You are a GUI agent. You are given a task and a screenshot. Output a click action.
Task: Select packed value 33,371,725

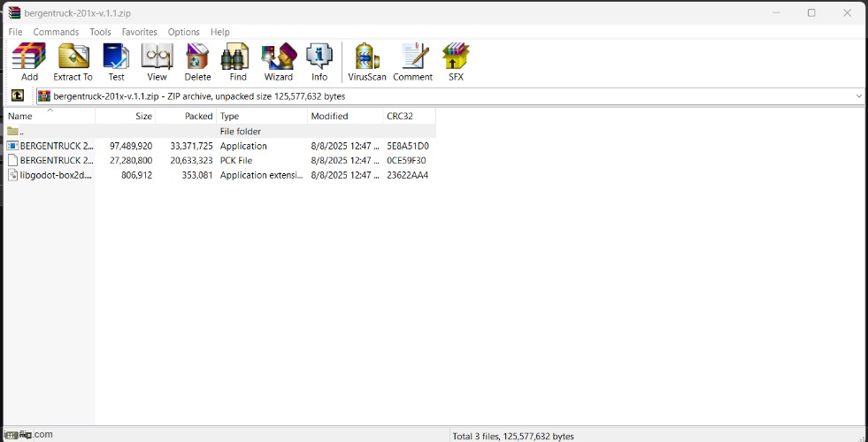(x=191, y=146)
